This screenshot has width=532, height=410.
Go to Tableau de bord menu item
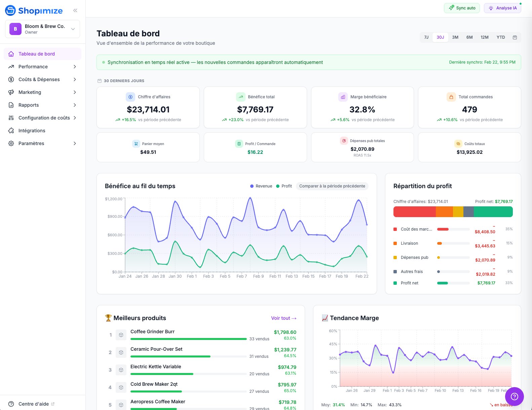coord(42,54)
